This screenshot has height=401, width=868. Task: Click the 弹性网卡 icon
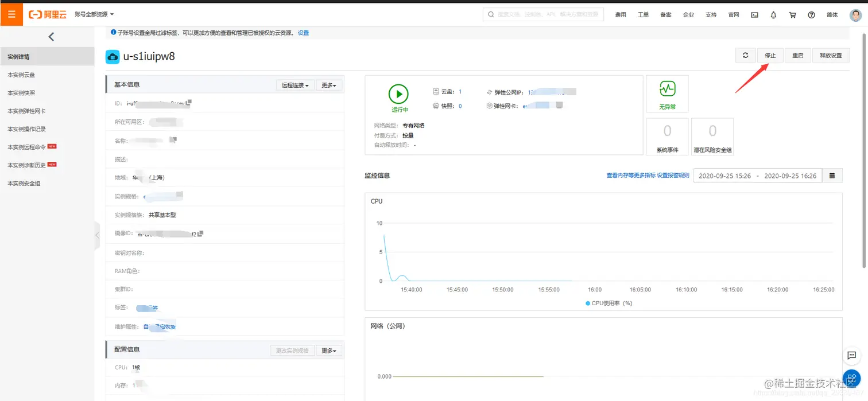490,106
